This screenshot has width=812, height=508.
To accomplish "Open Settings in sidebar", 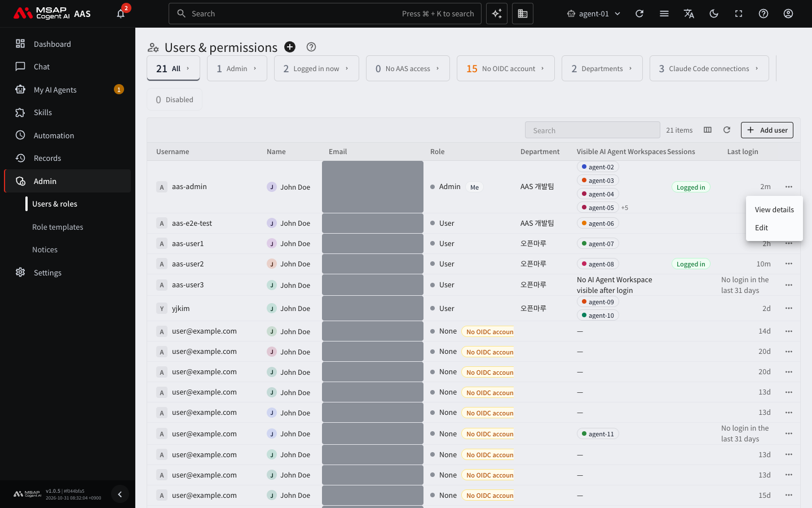I will coord(68,273).
